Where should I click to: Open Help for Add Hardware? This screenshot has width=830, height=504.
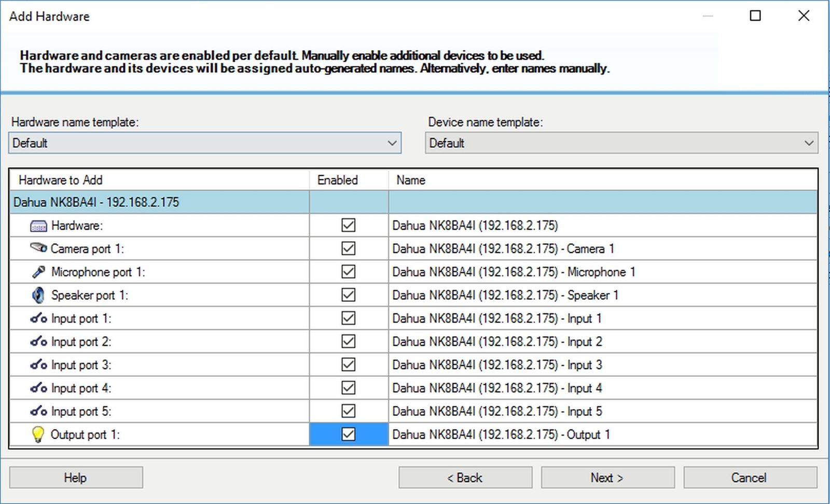tap(76, 478)
